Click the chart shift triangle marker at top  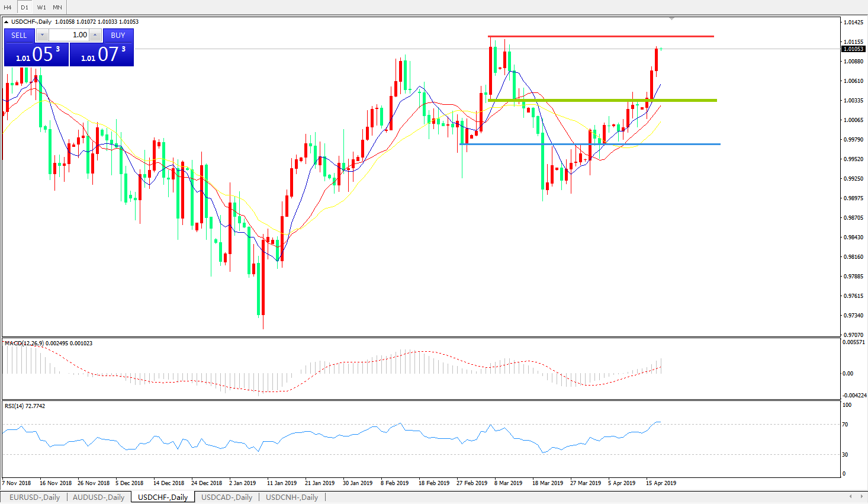[x=671, y=19]
